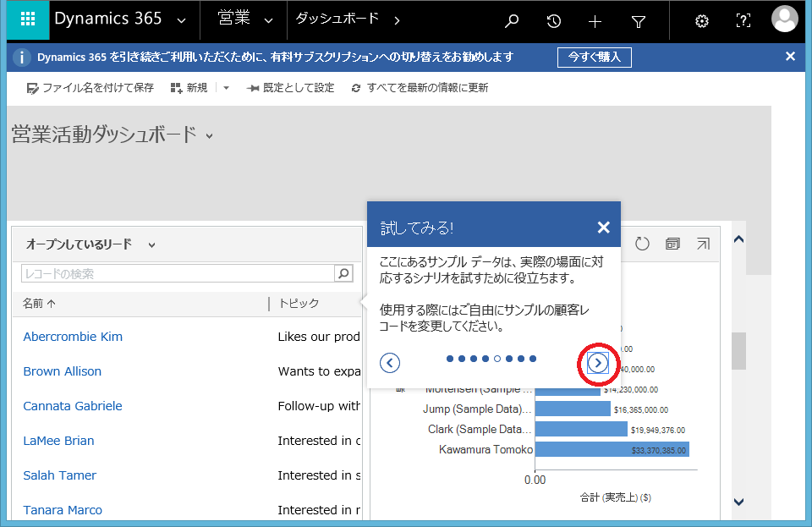
Task: Open global search magnifier in top bar
Action: [x=512, y=21]
